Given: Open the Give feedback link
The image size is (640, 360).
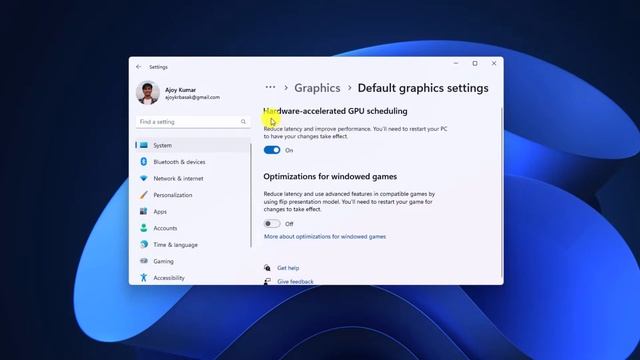Looking at the screenshot, I should [x=295, y=281].
